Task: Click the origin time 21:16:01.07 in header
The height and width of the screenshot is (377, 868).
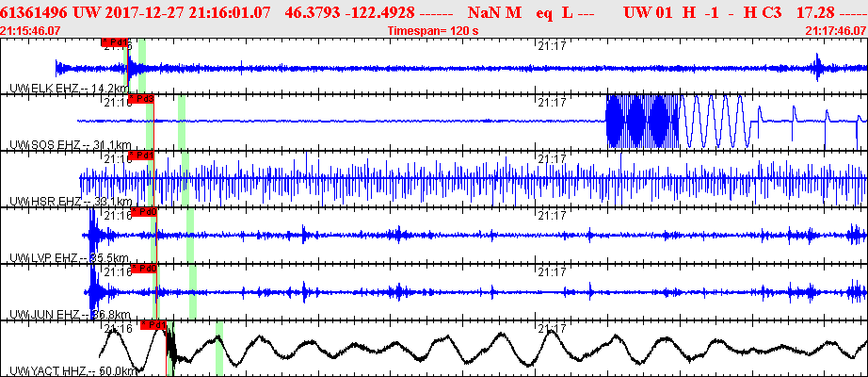Action: pos(230,11)
